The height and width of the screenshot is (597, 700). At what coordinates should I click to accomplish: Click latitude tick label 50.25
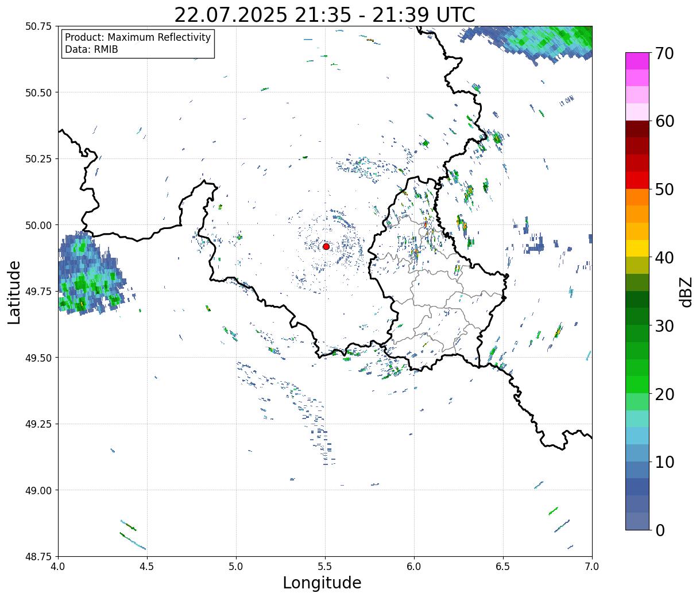tap(39, 159)
